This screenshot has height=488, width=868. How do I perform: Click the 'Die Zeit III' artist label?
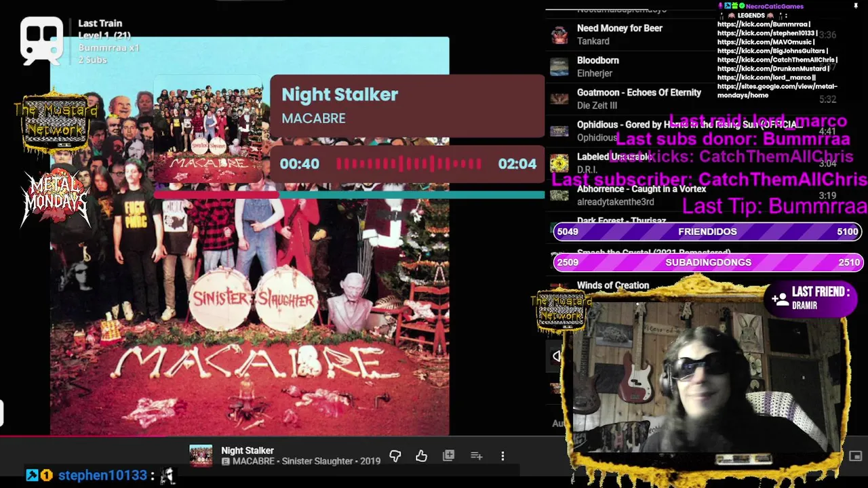point(597,106)
